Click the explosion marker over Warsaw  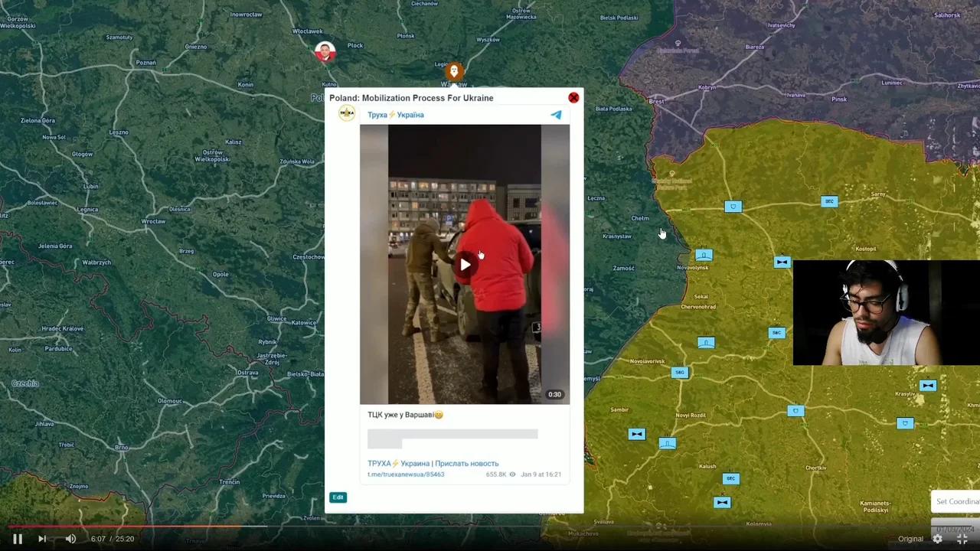(x=454, y=71)
